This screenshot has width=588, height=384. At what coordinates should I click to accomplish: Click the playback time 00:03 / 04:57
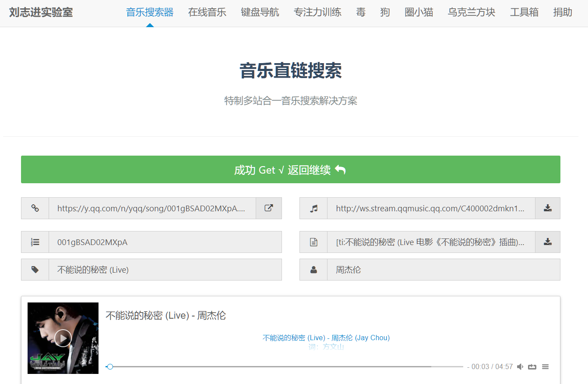pos(492,367)
